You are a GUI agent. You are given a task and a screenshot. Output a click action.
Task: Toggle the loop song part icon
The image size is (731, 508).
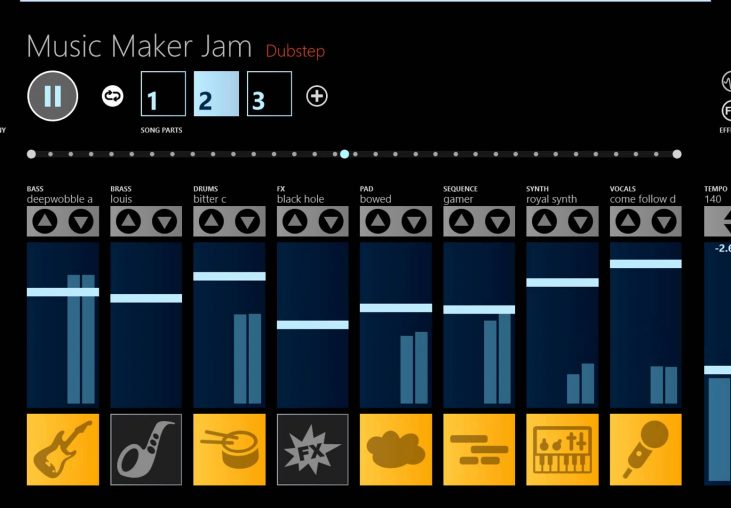112,96
